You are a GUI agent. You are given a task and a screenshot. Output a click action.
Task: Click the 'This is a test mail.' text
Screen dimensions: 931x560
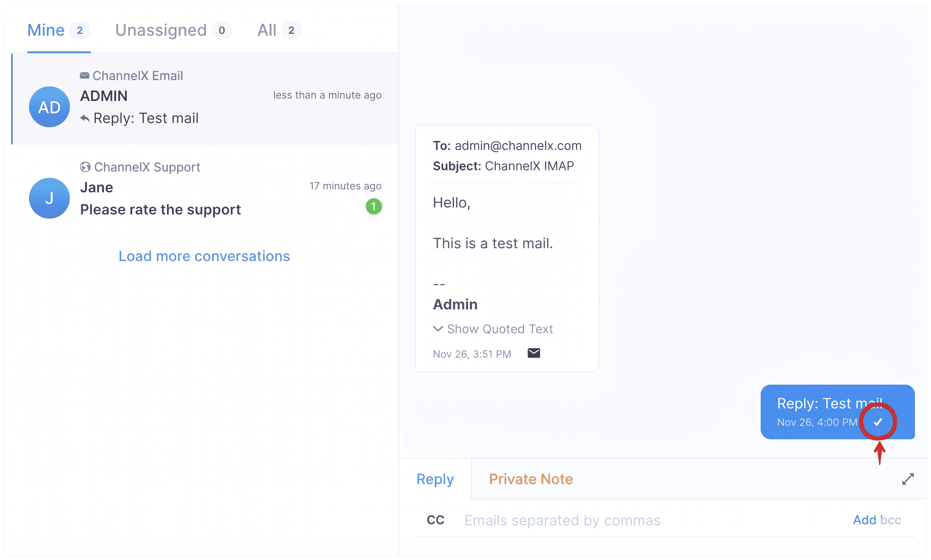(493, 243)
